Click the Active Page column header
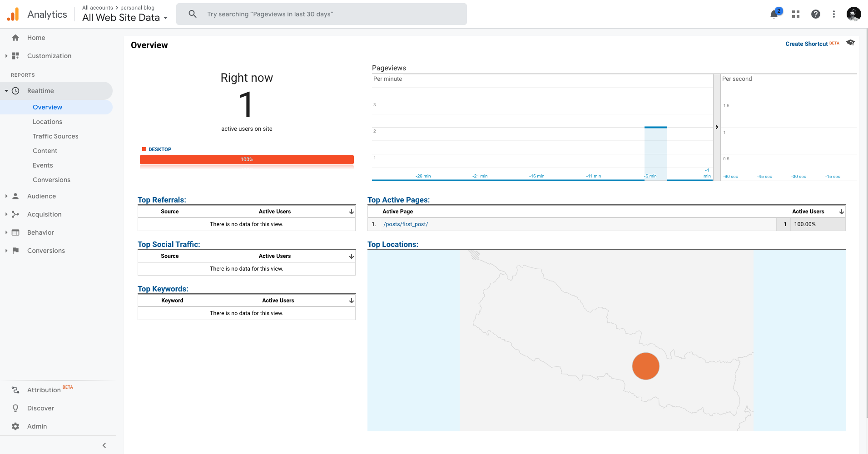868x454 pixels. 397,212
